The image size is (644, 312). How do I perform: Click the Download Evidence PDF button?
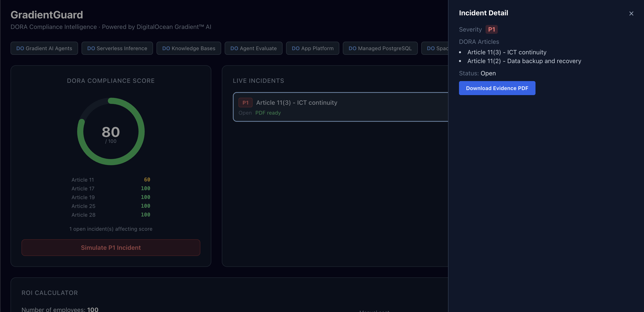point(497,88)
